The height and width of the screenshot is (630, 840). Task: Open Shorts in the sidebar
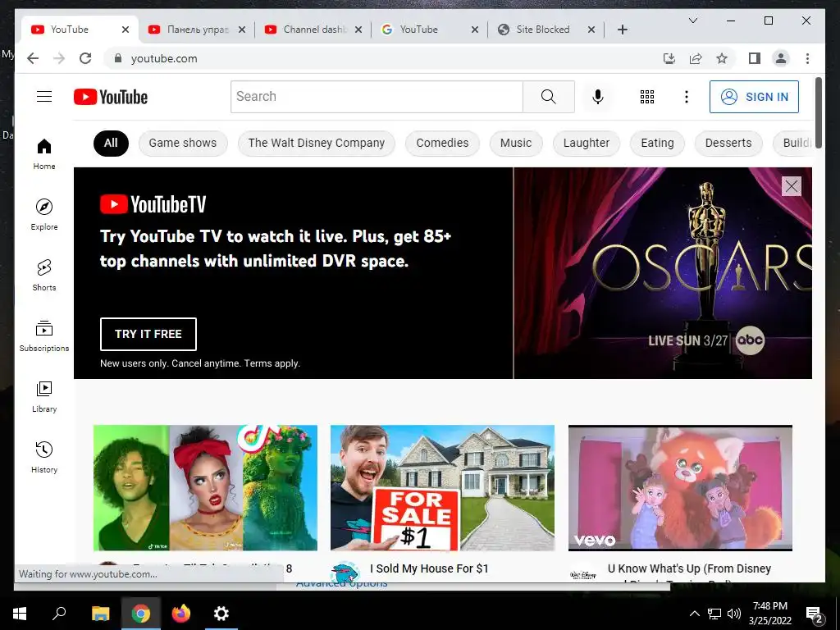point(44,276)
